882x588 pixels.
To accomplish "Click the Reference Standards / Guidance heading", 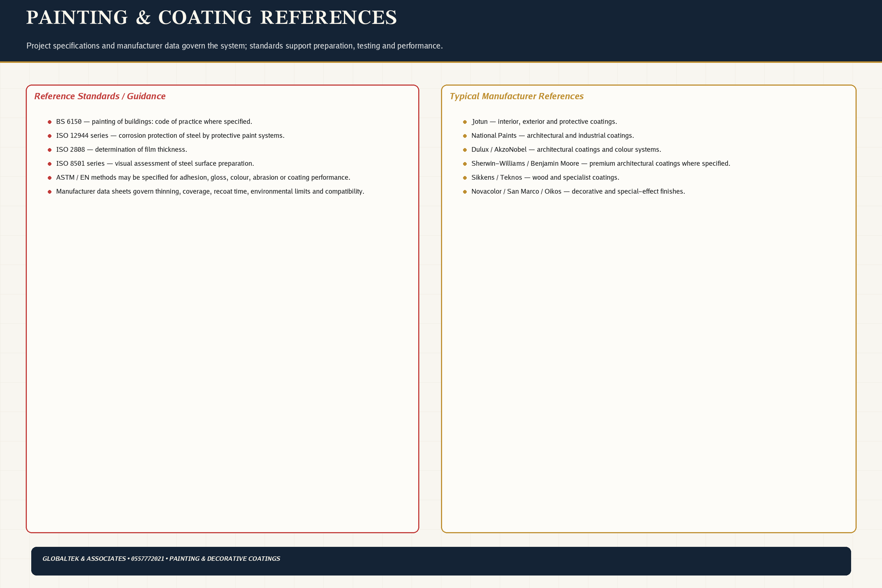I will click(100, 96).
